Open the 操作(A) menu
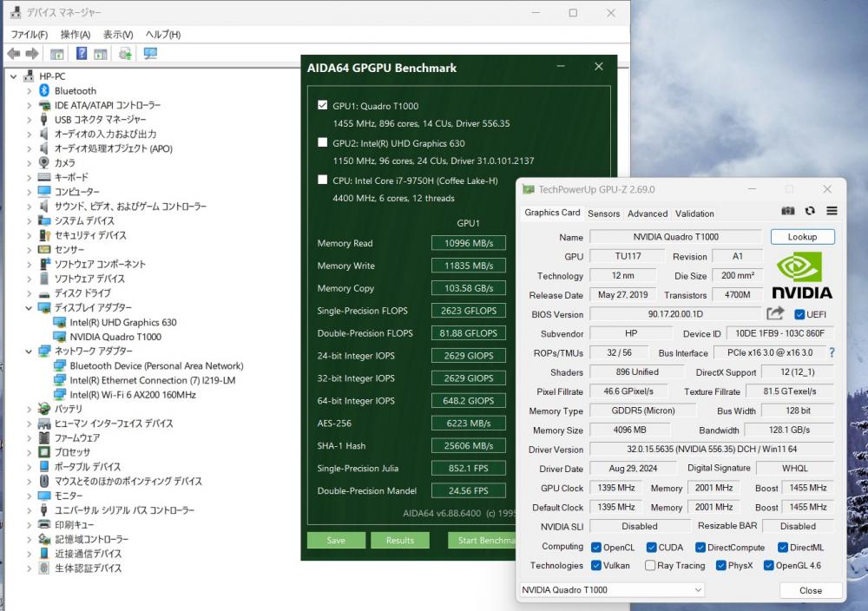The height and width of the screenshot is (611, 868). (76, 35)
